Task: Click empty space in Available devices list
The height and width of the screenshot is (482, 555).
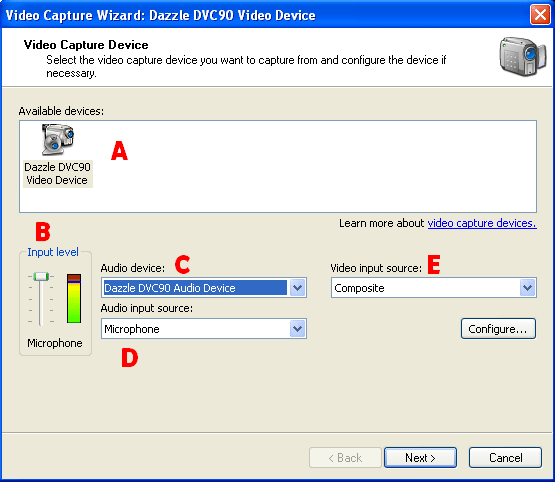Action: point(319,166)
